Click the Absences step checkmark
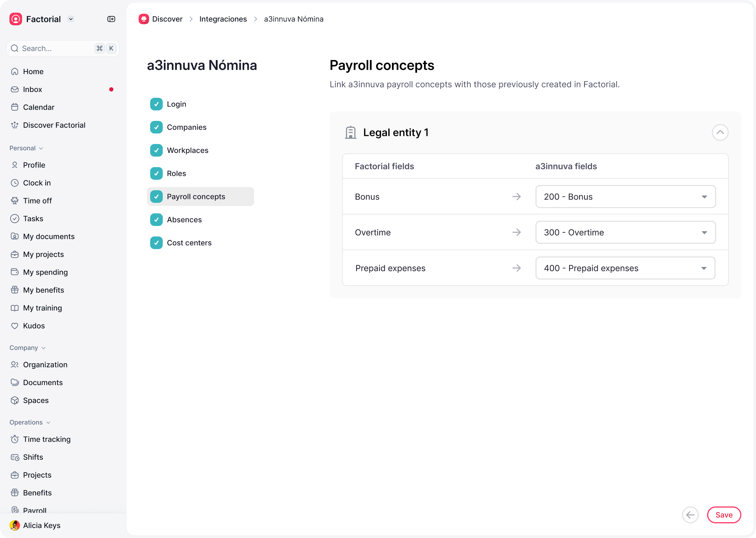 tap(156, 220)
